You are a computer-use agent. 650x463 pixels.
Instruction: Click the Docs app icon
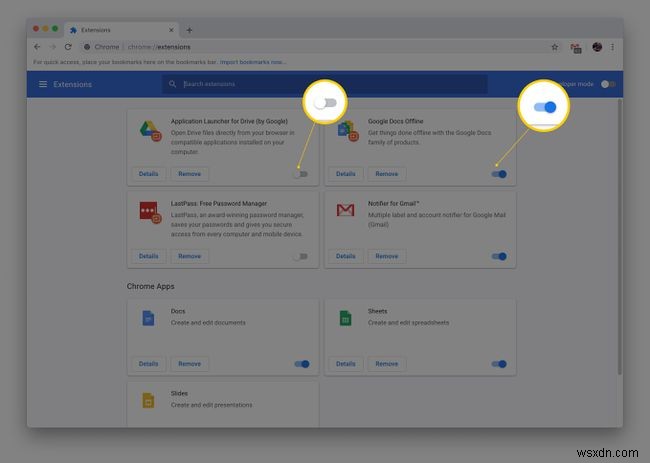point(148,318)
